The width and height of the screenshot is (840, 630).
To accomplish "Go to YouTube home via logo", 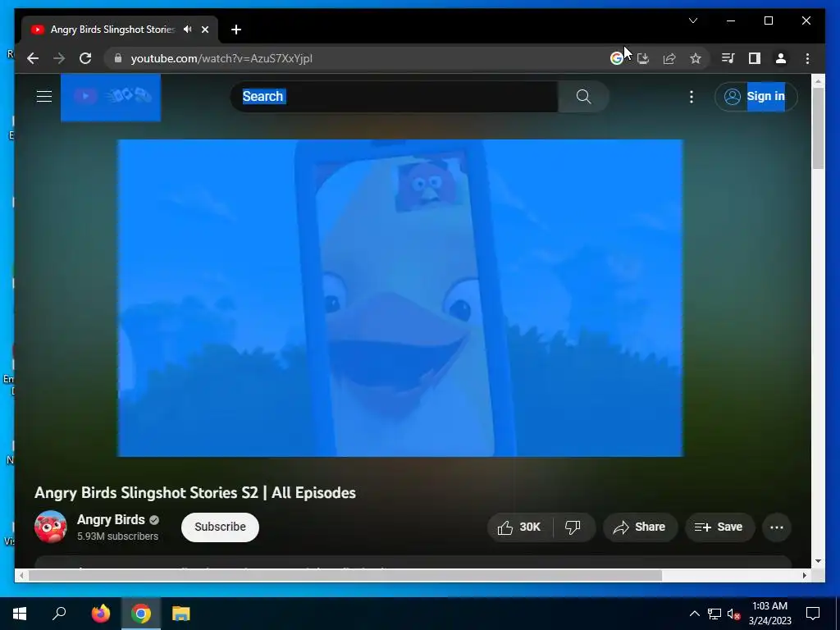I will (x=111, y=97).
